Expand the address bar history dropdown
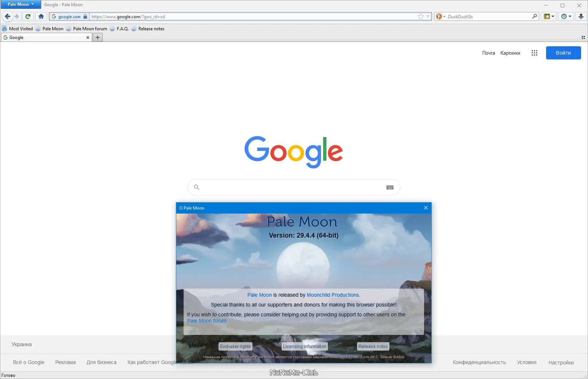The width and height of the screenshot is (588, 379). pyautogui.click(x=428, y=16)
